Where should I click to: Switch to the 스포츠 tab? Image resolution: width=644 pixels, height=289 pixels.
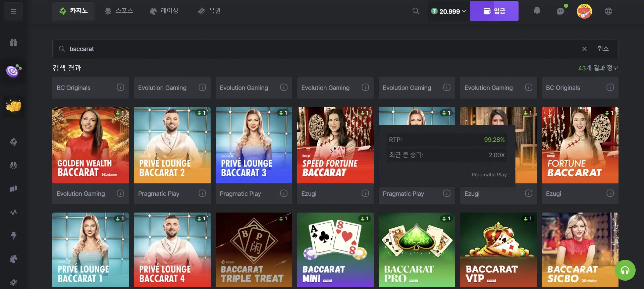pos(119,11)
